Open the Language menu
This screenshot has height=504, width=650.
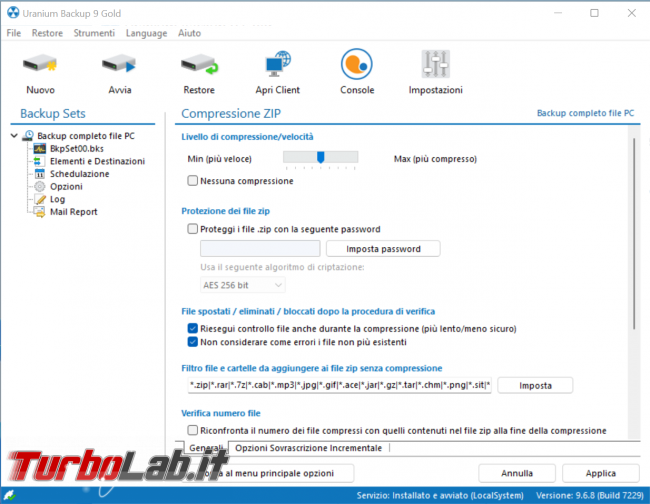click(x=146, y=33)
